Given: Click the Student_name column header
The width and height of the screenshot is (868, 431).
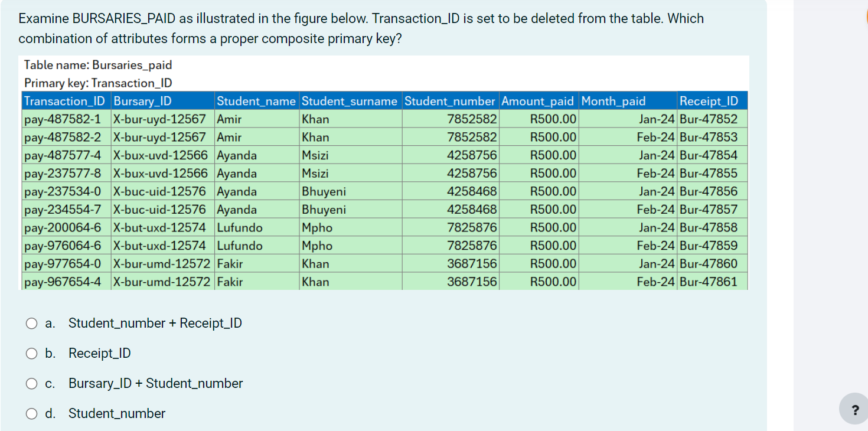Looking at the screenshot, I should pos(256,101).
